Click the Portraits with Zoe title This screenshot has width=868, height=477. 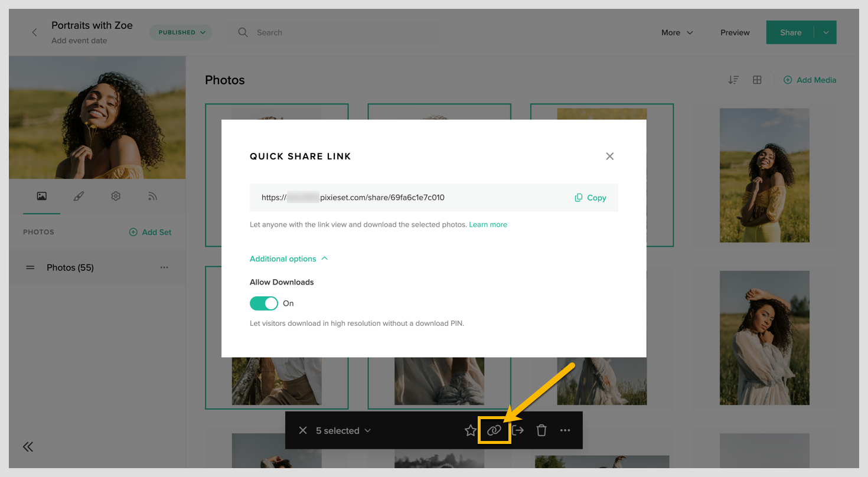(x=92, y=25)
